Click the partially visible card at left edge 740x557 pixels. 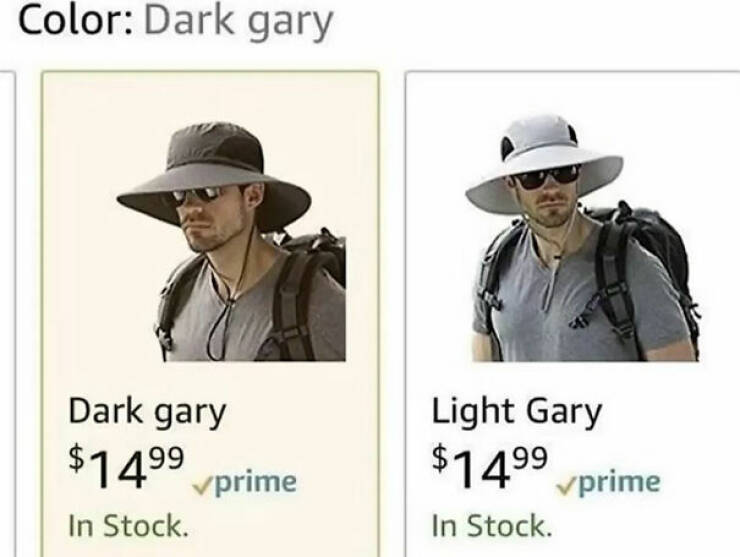(8, 314)
